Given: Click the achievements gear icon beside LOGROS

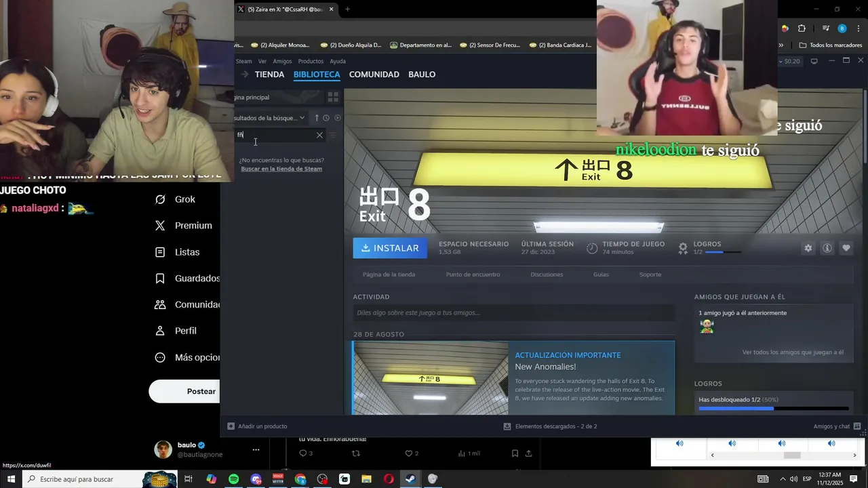Looking at the screenshot, I should click(x=683, y=248).
